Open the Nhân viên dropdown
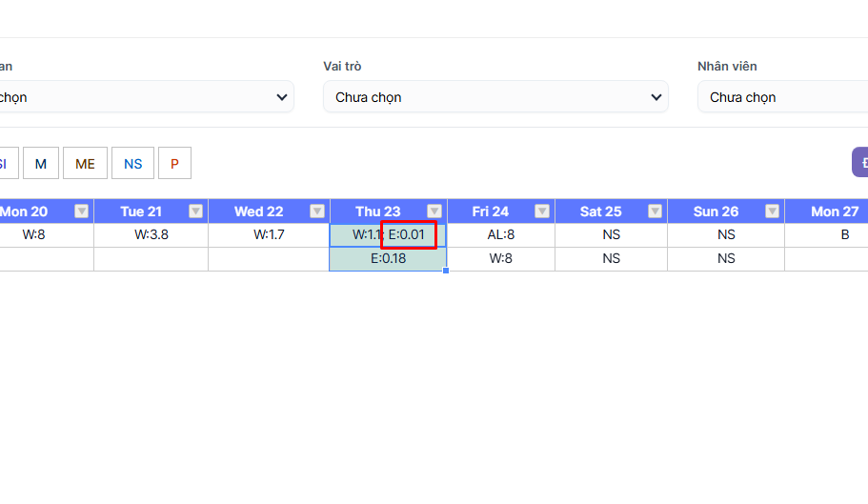The height and width of the screenshot is (504, 868). (781, 97)
